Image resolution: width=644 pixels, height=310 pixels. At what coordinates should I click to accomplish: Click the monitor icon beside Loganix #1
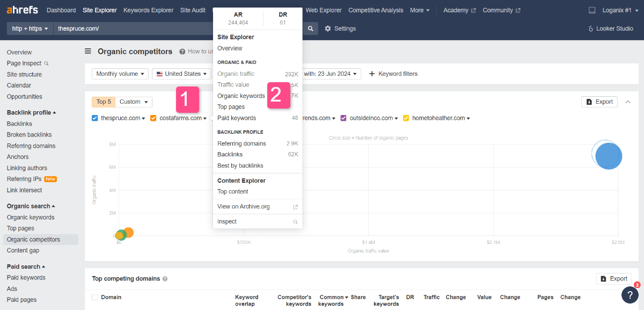592,10
